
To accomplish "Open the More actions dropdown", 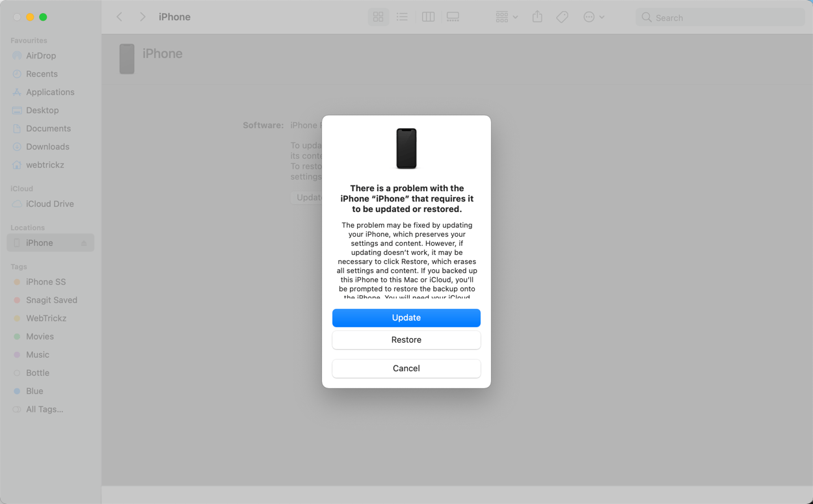I will [x=593, y=17].
